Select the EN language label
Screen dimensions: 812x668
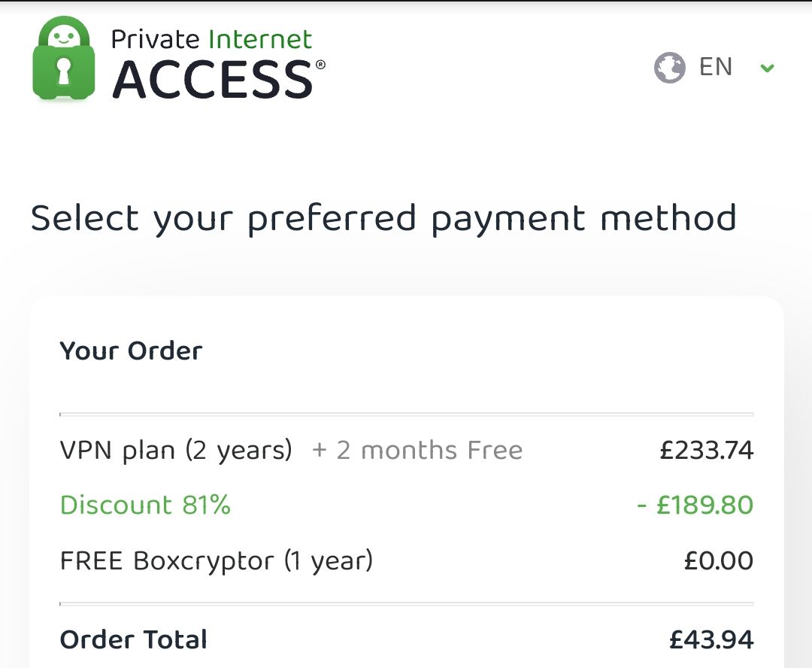[715, 67]
